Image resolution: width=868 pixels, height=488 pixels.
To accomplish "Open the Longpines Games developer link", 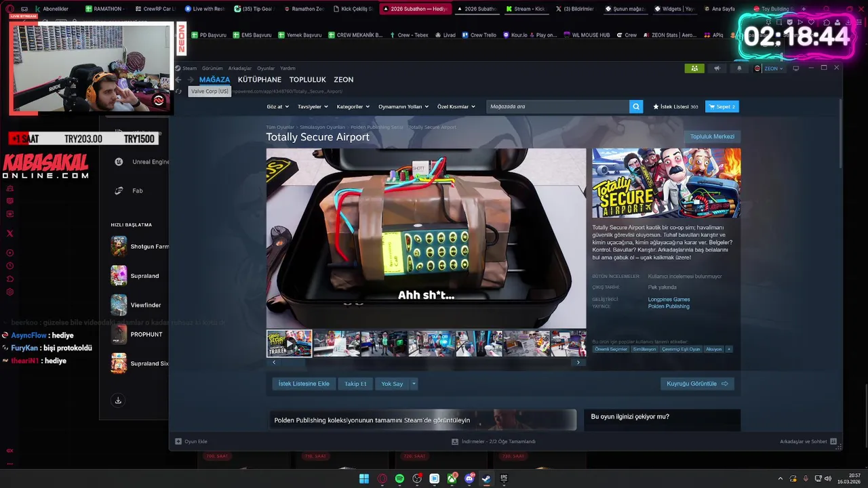I will pos(669,299).
